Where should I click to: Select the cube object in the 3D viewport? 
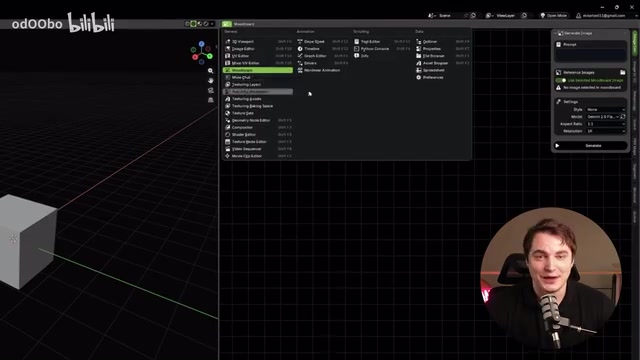click(27, 241)
